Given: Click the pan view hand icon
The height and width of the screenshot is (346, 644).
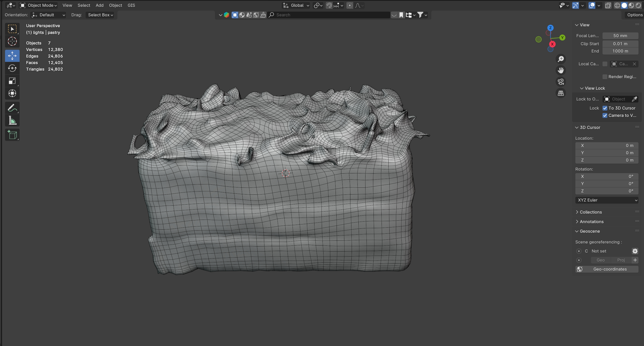Looking at the screenshot, I should [561, 70].
